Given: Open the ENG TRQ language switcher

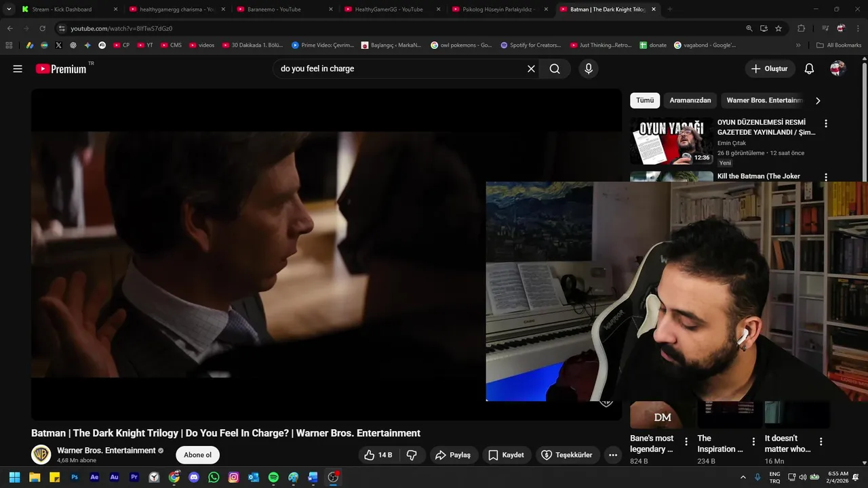Looking at the screenshot, I should [774, 477].
